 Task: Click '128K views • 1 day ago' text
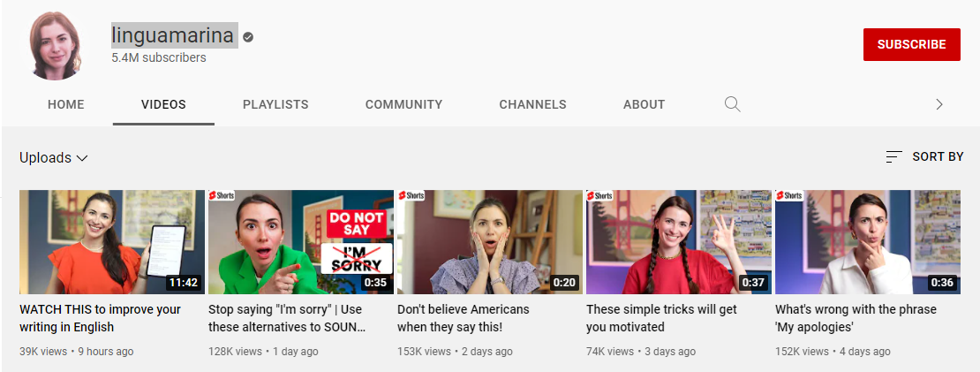coord(263,352)
